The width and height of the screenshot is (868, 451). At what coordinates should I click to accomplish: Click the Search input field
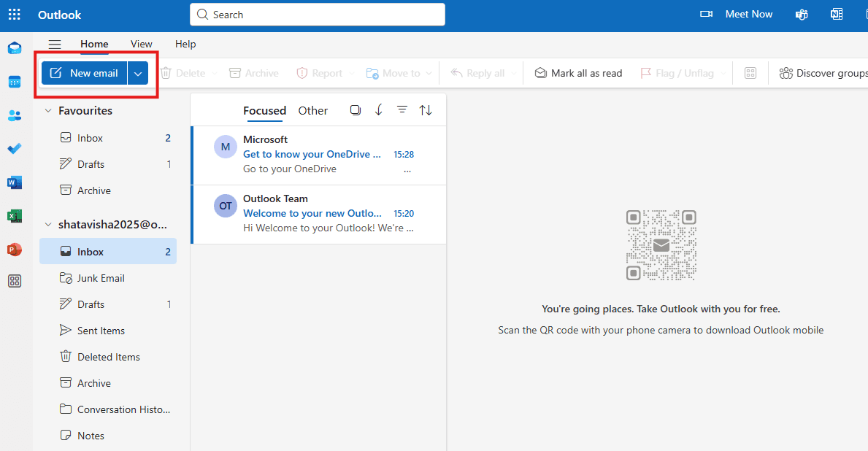click(x=318, y=15)
